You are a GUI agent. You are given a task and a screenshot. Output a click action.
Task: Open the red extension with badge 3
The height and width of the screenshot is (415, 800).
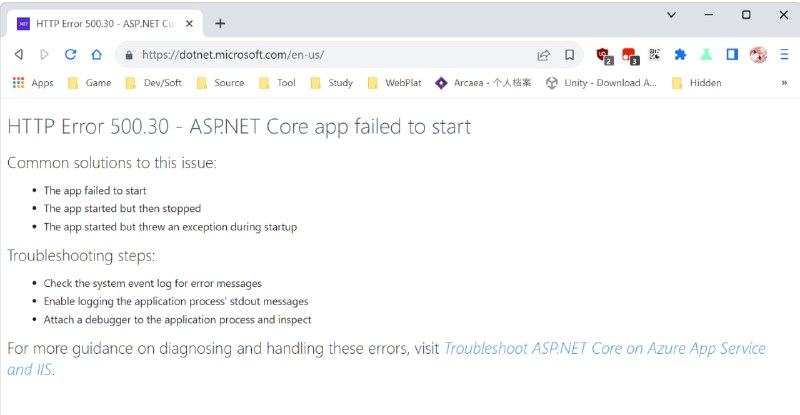click(630, 55)
